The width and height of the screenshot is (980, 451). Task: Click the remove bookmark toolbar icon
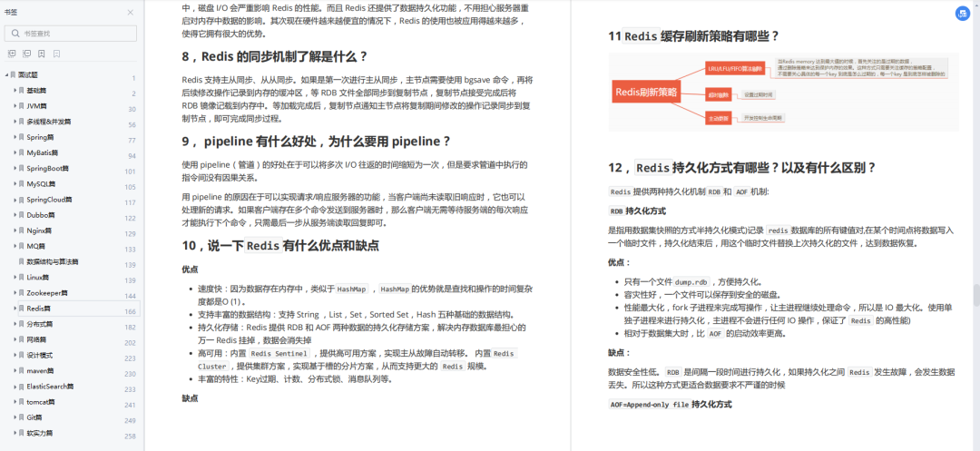pyautogui.click(x=56, y=54)
